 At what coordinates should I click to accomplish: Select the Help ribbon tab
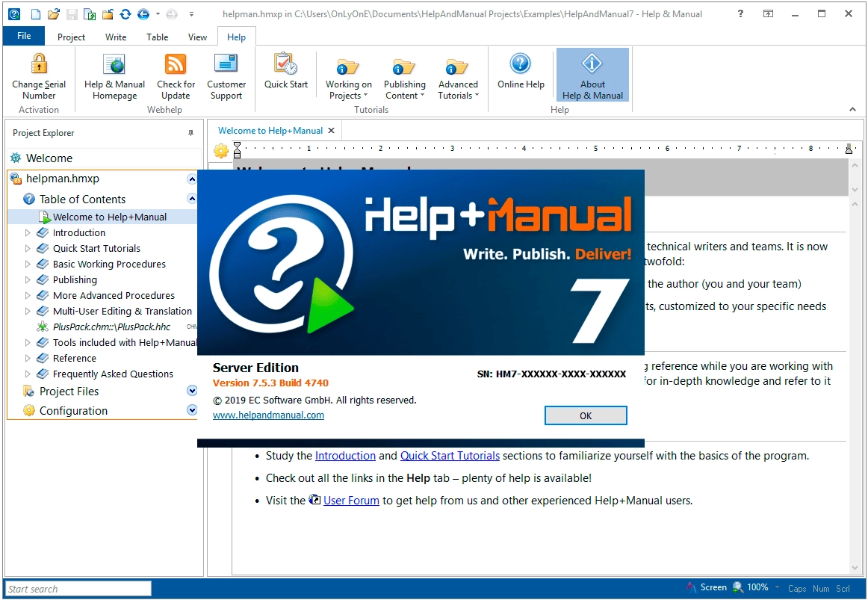coord(236,37)
